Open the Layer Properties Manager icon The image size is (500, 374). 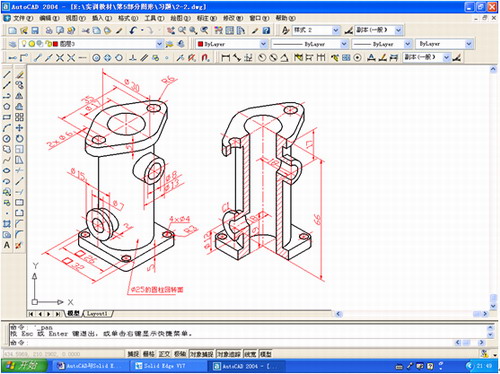click(x=12, y=44)
